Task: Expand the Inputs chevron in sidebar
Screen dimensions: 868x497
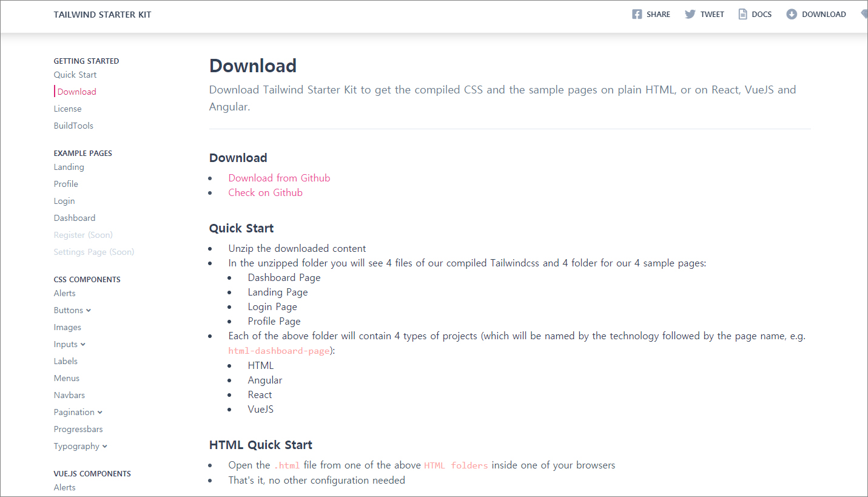Action: [x=83, y=344]
